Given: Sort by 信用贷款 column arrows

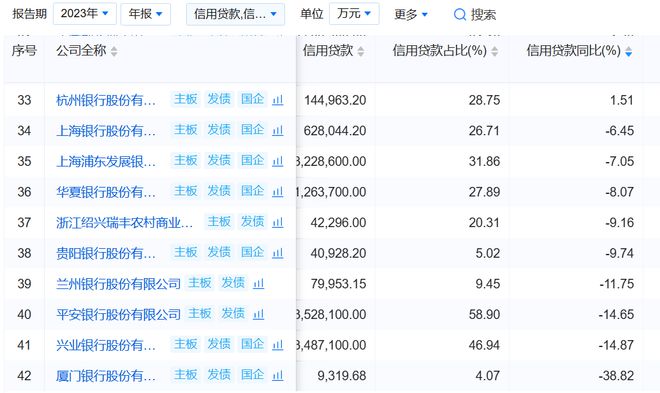Looking at the screenshot, I should (x=361, y=51).
